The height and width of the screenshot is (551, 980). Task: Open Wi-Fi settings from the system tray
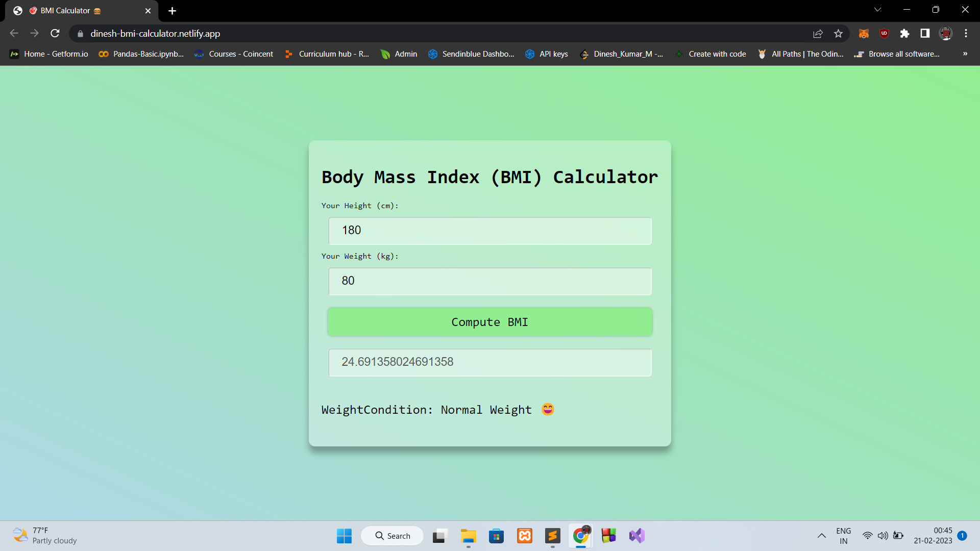[x=868, y=536]
